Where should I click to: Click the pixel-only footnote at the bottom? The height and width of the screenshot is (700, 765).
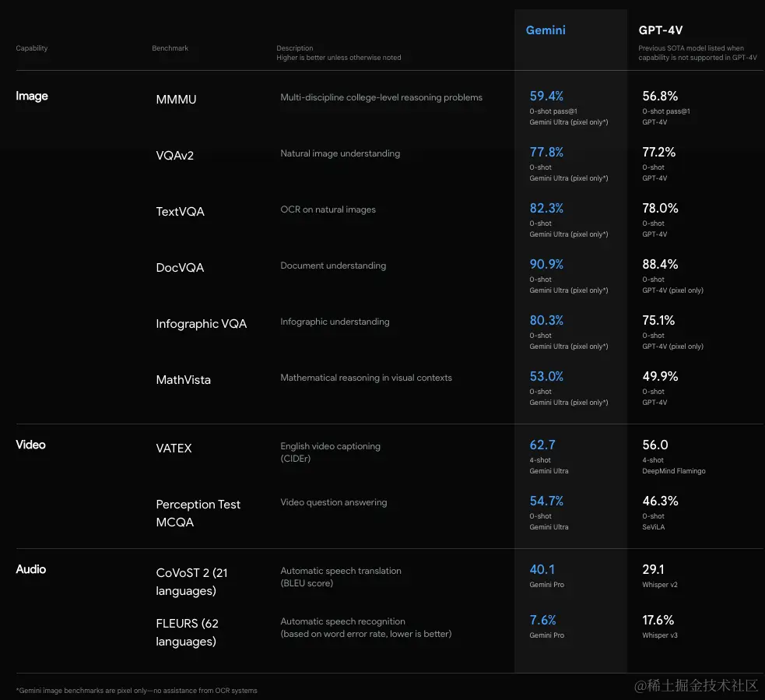tap(137, 691)
